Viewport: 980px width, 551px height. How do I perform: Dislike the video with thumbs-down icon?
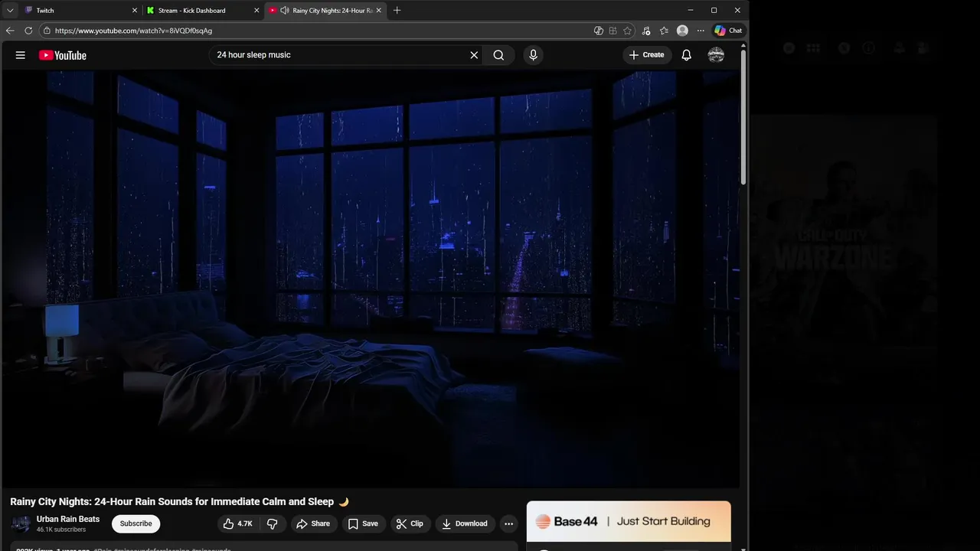tap(273, 523)
